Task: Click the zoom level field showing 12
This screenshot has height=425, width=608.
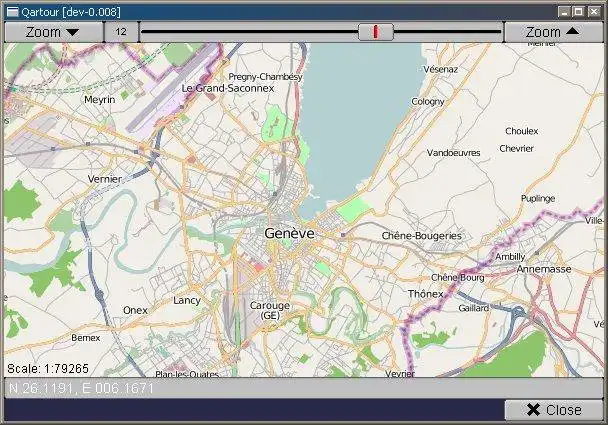Action: coord(121,32)
